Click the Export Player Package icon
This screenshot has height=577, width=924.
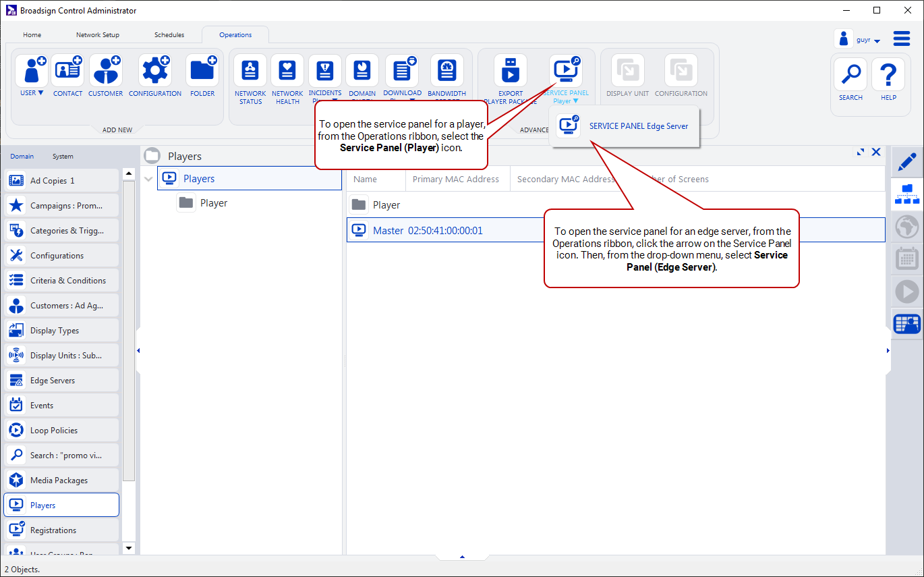[x=511, y=72]
